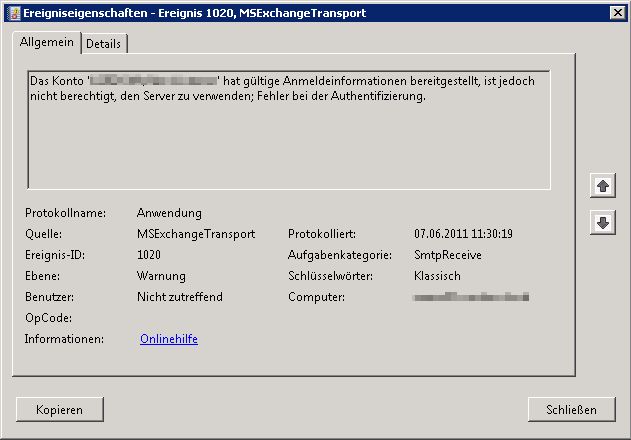Show previous event with up arrow
This screenshot has width=631, height=440.
(x=602, y=186)
